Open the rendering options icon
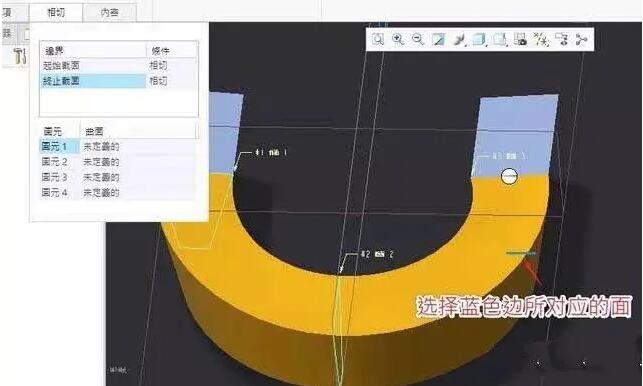Image resolution: width=643 pixels, height=386 pixels. 459,39
